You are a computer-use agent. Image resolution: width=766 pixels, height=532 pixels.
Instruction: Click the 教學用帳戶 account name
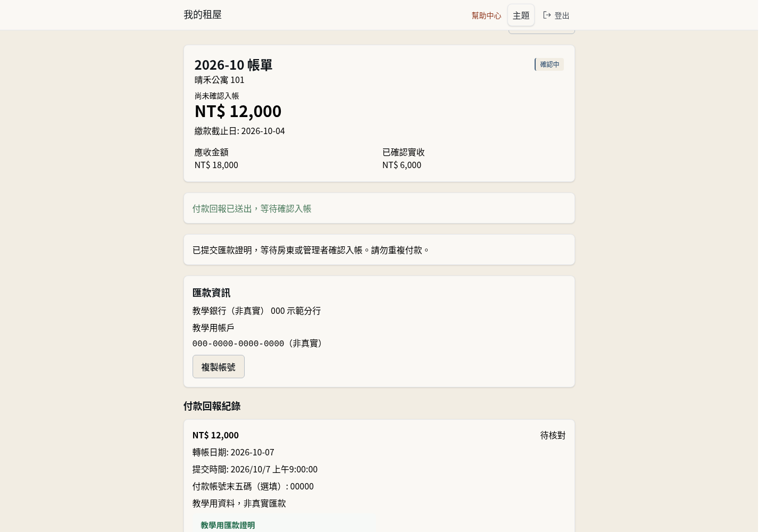[x=213, y=328]
